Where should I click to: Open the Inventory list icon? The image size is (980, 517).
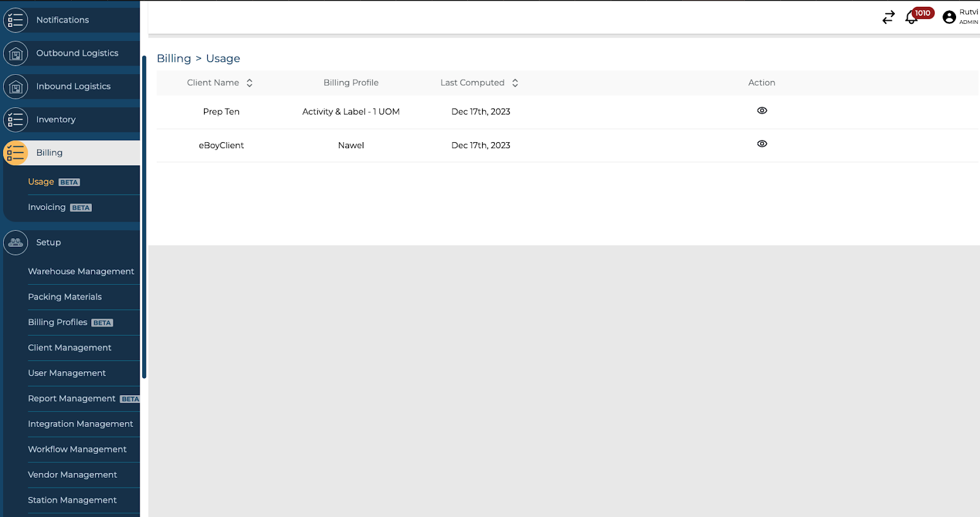coord(15,120)
